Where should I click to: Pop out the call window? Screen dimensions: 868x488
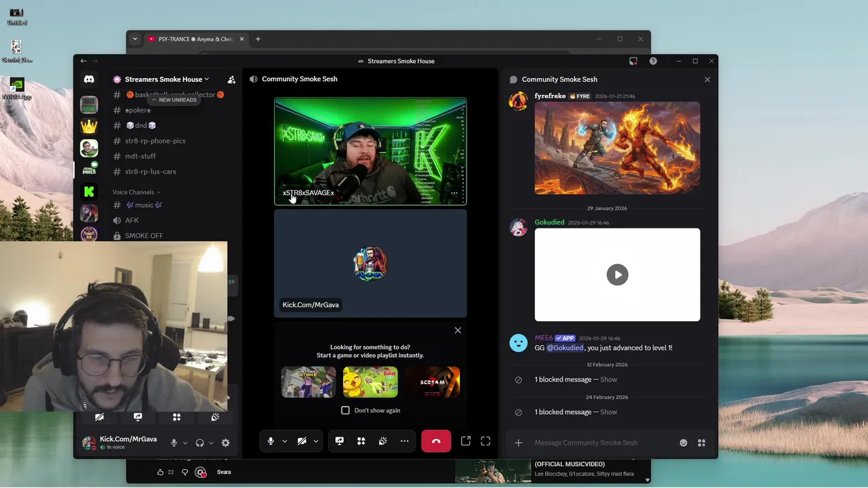466,441
